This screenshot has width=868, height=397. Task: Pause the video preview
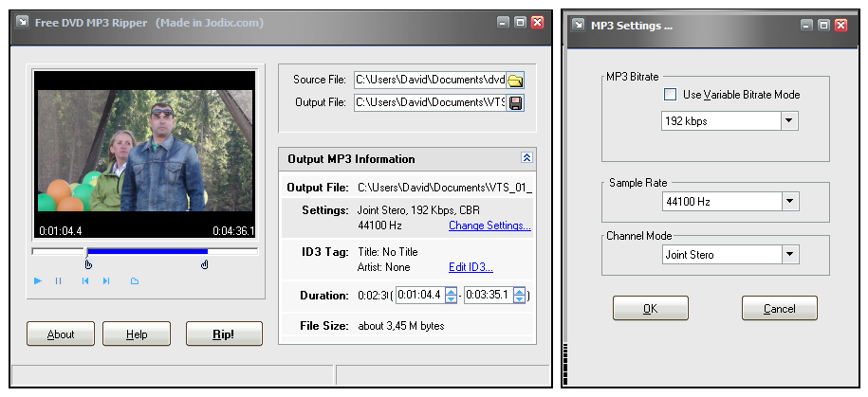pyautogui.click(x=58, y=280)
